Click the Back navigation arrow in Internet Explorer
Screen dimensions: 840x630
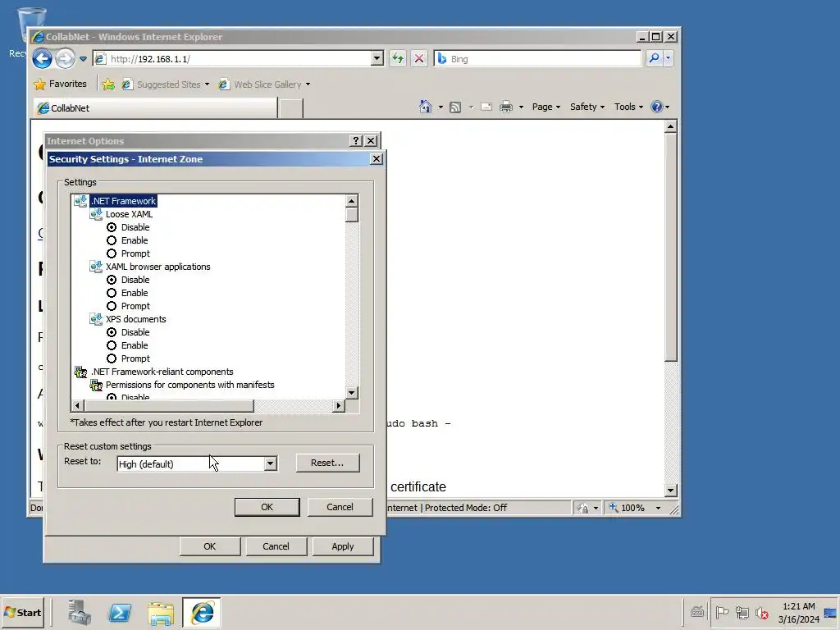click(x=43, y=58)
